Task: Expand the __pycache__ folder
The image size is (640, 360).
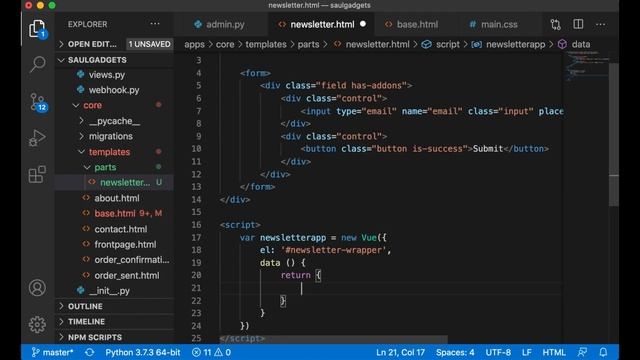Action: point(81,121)
